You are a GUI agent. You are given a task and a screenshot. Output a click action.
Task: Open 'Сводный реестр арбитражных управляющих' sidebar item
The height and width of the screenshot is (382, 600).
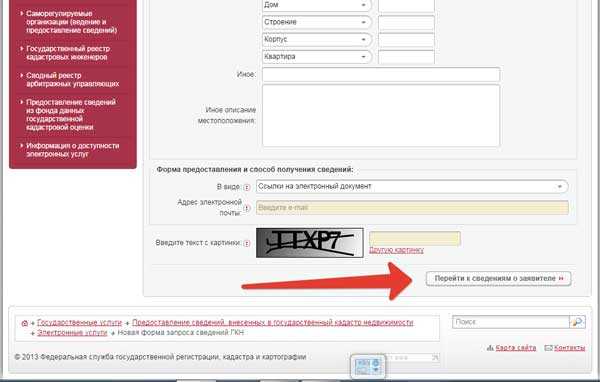72,79
